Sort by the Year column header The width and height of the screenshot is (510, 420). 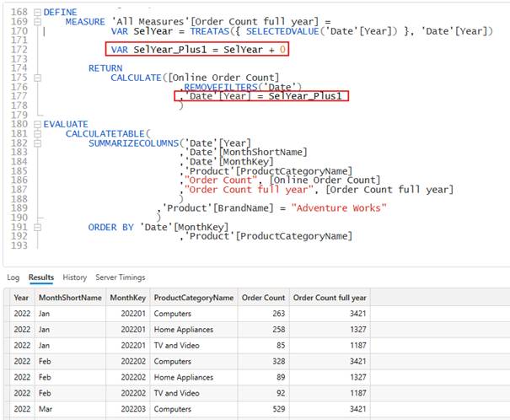tap(21, 298)
